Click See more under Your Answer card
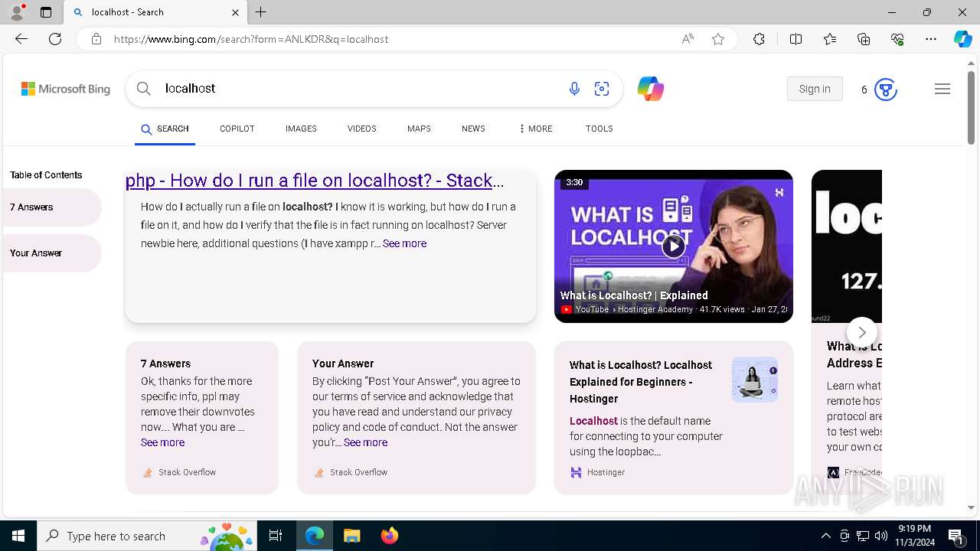980x551 pixels. tap(365, 442)
